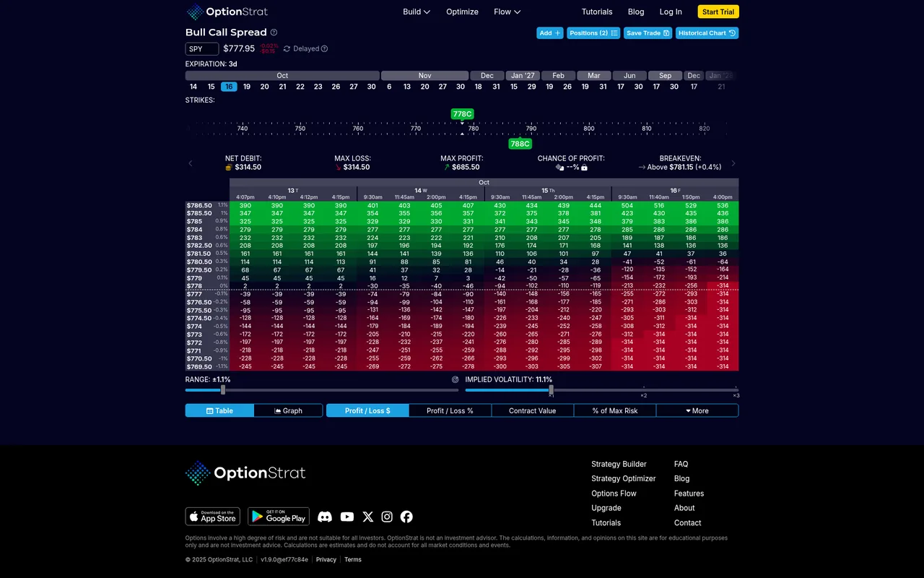Select Contract Value display mode
Viewport: 924px width, 578px height.
(533, 410)
